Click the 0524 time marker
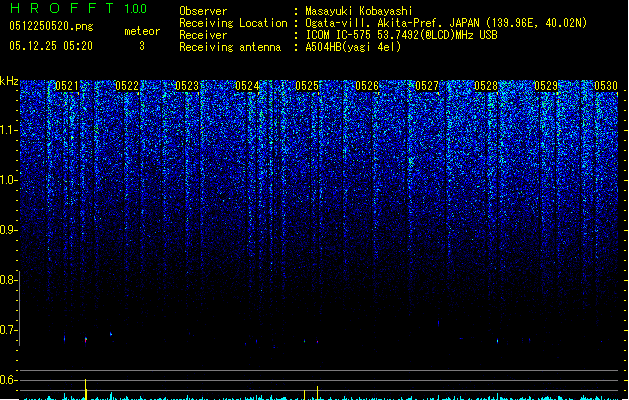This screenshot has width=629, height=400. click(247, 86)
